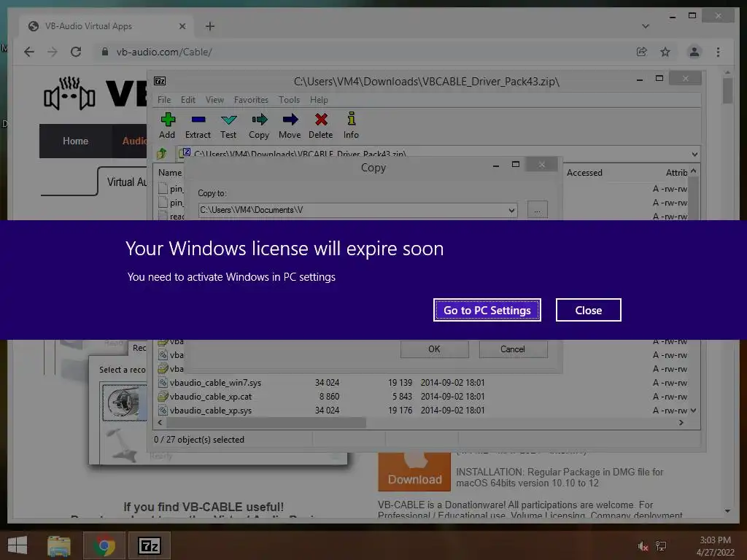747x560 pixels.
Task: Click the Name column header
Action: [x=170, y=172]
